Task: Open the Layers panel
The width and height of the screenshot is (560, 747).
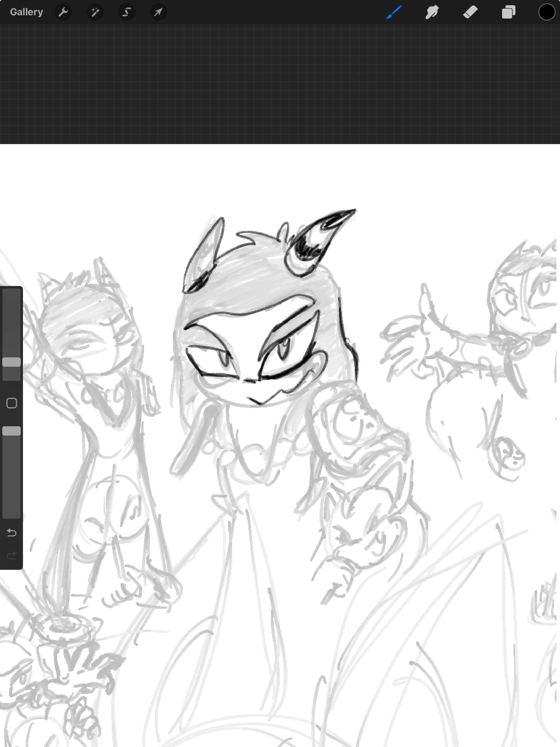Action: point(508,12)
